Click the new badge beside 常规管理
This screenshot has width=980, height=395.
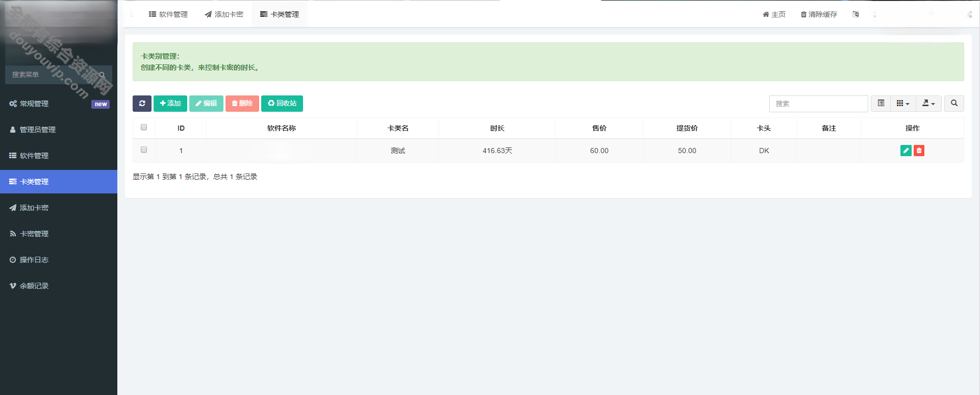click(x=100, y=104)
